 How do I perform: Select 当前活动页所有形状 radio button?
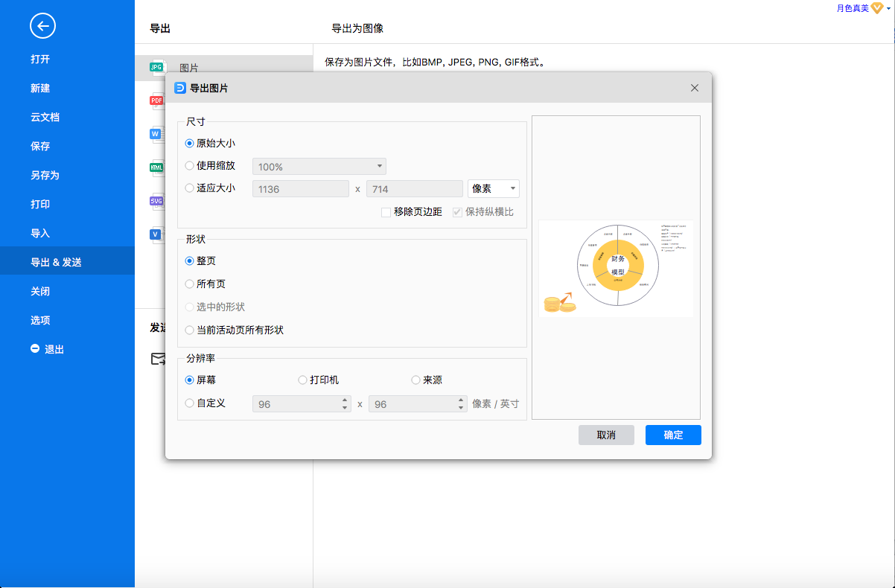(190, 330)
